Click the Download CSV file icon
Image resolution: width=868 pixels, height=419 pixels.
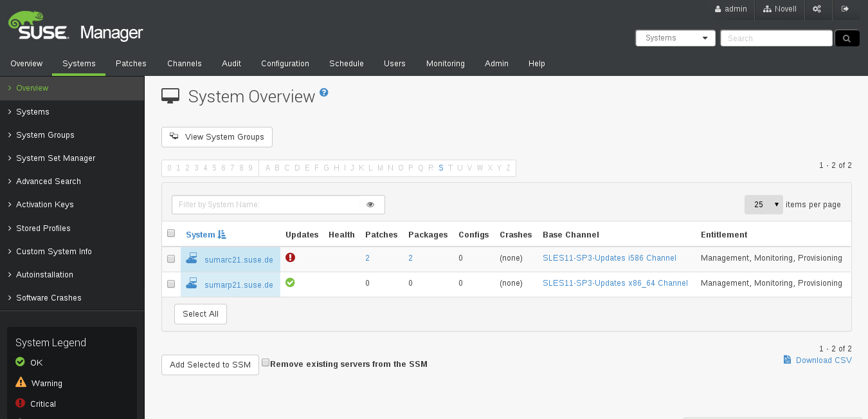click(x=787, y=360)
